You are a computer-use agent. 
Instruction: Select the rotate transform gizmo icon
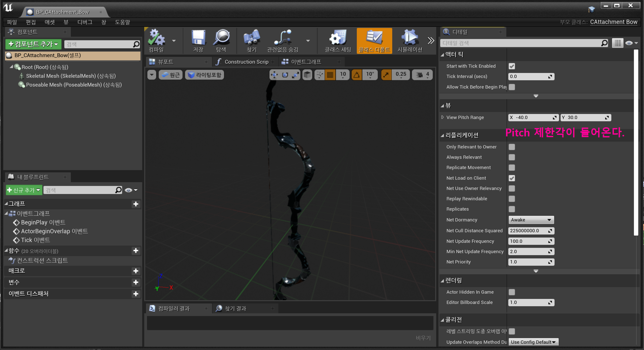click(285, 75)
